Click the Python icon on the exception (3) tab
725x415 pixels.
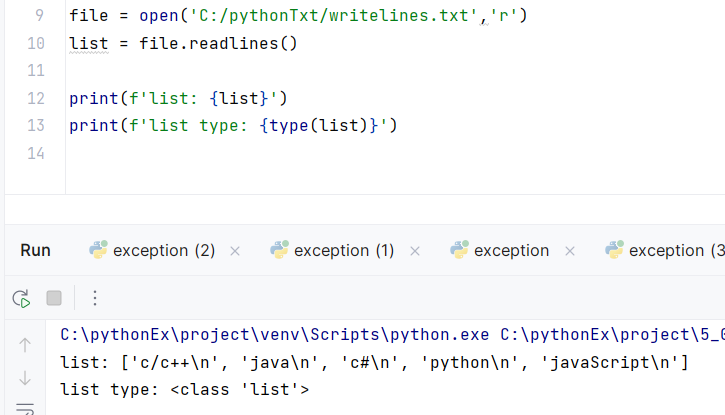click(x=614, y=250)
